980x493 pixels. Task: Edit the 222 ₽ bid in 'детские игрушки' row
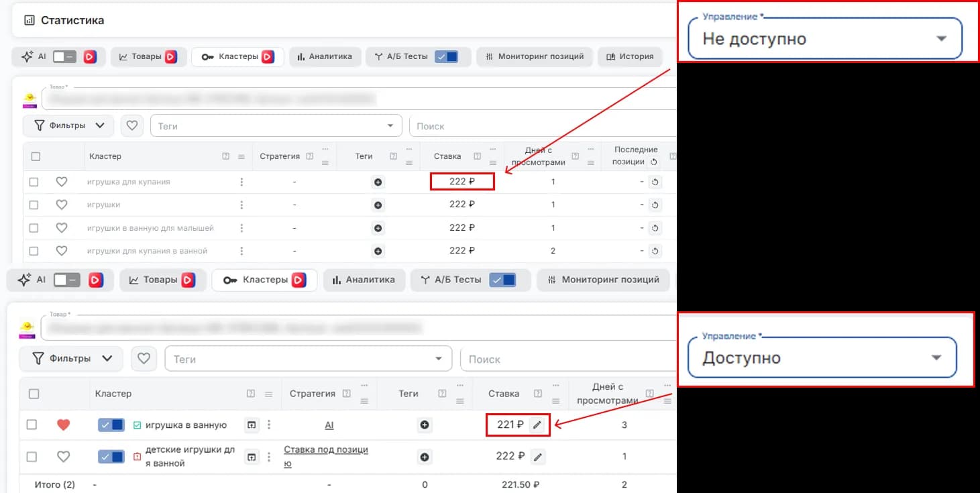[x=537, y=457]
